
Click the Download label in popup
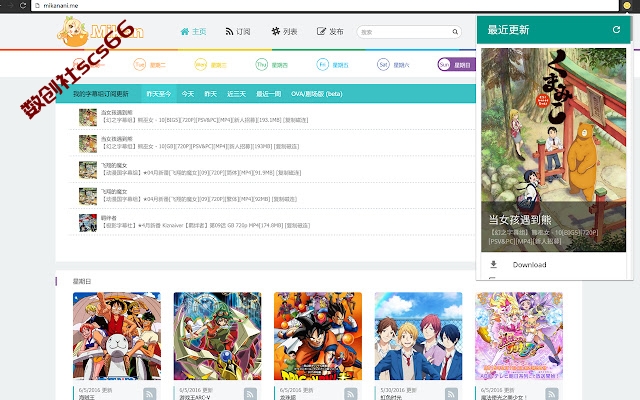(x=529, y=264)
